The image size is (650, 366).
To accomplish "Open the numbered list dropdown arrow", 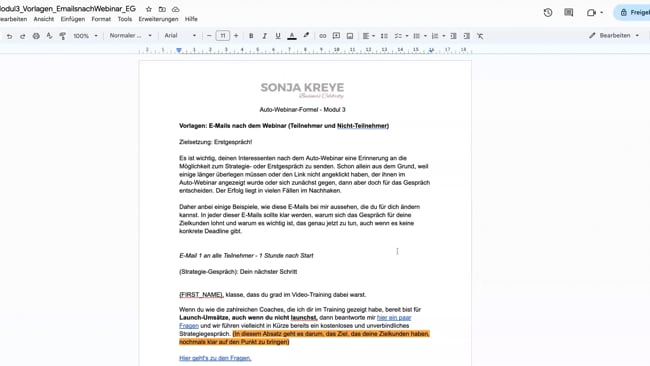I will point(444,36).
